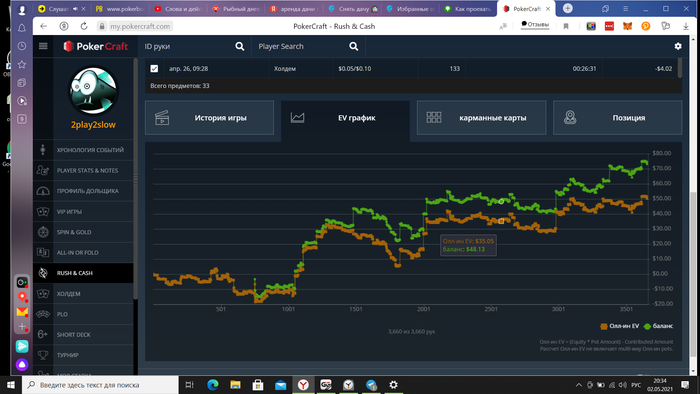Image resolution: width=700 pixels, height=394 pixels.
Task: Open File Explorer from taskbar
Action: (x=235, y=385)
